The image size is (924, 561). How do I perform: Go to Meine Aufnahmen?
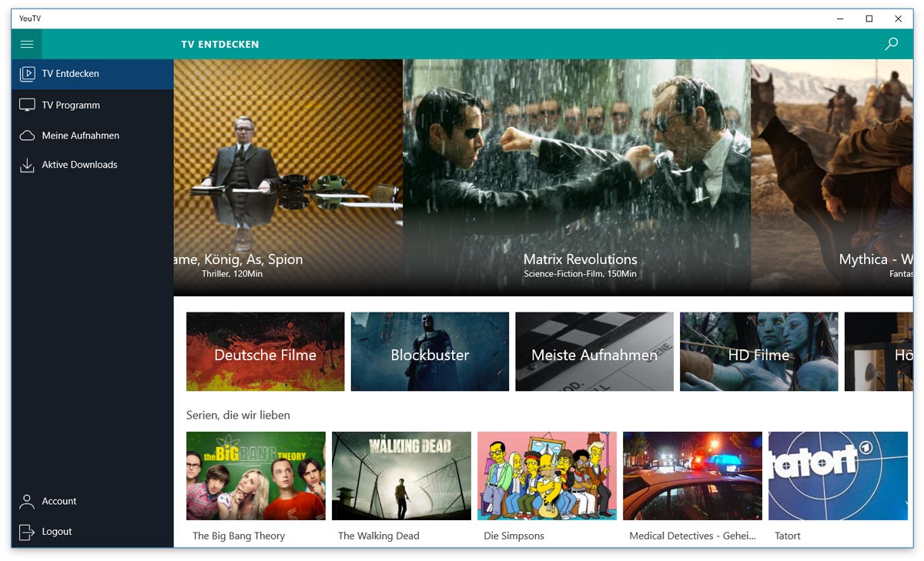point(92,135)
